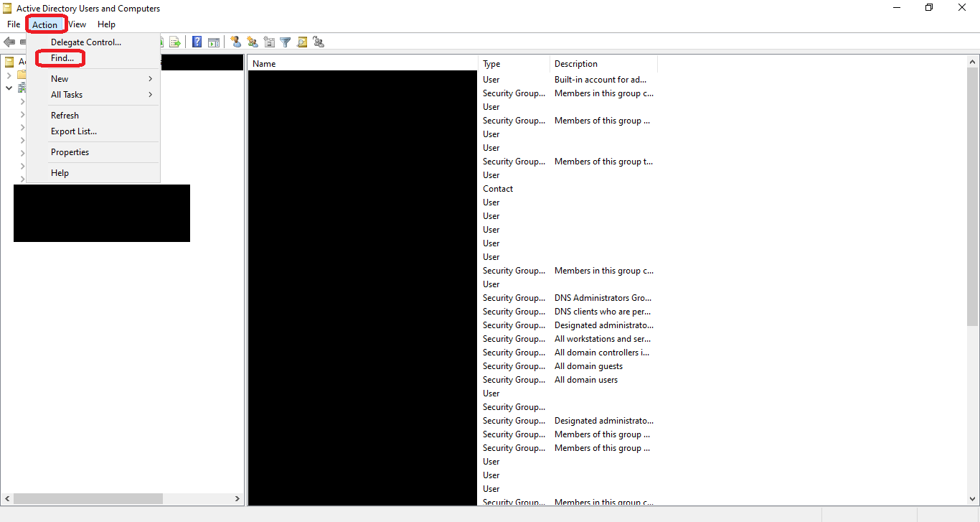Select the Create new user toolbar icon
This screenshot has width=980, height=522.
click(237, 42)
